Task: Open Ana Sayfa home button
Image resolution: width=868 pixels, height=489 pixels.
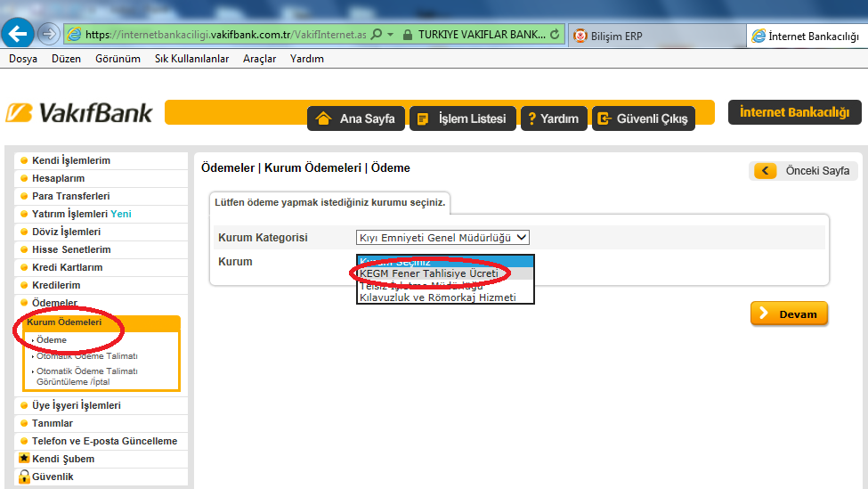Action: tap(356, 118)
